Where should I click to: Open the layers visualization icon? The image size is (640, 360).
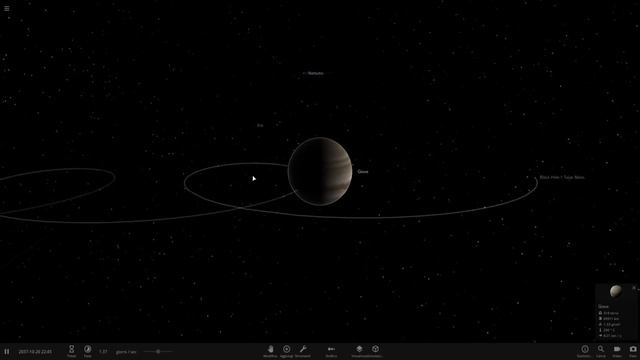click(x=359, y=349)
